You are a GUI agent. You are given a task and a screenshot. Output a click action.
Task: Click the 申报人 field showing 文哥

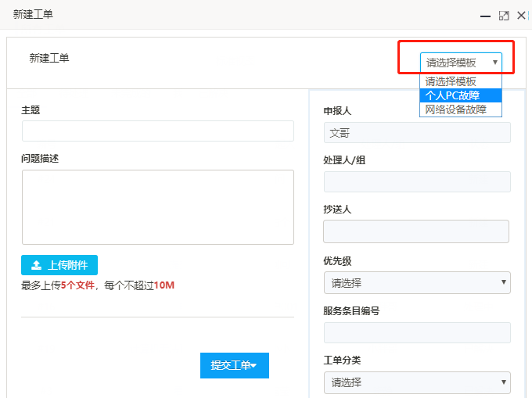[x=416, y=133]
